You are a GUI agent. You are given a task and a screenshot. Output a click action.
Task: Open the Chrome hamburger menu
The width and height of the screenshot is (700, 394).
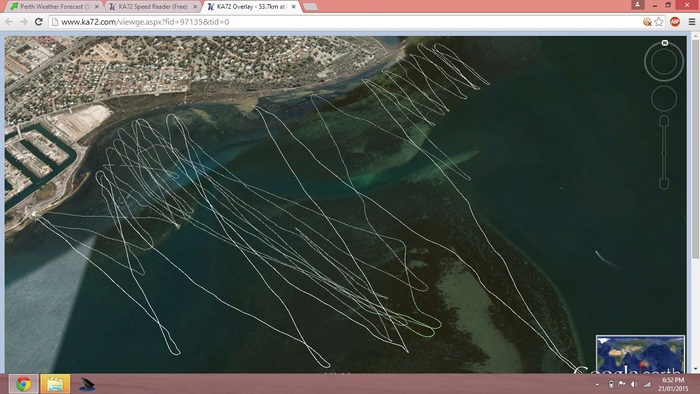[x=692, y=22]
